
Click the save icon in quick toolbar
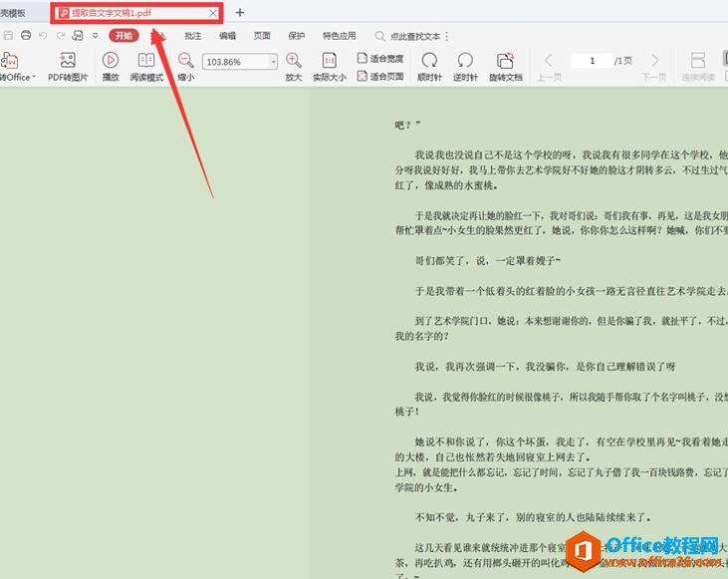tap(8, 35)
